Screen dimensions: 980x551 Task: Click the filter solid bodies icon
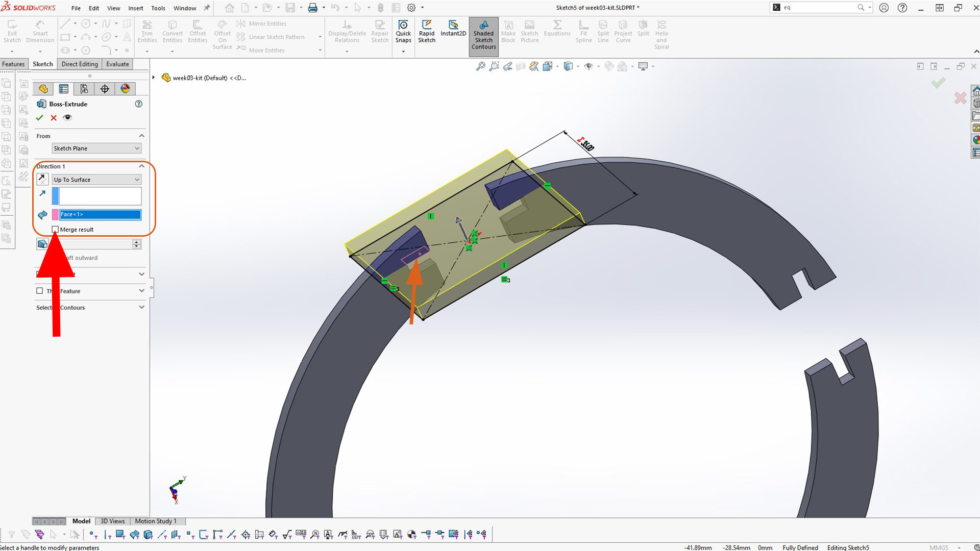pyautogui.click(x=148, y=534)
